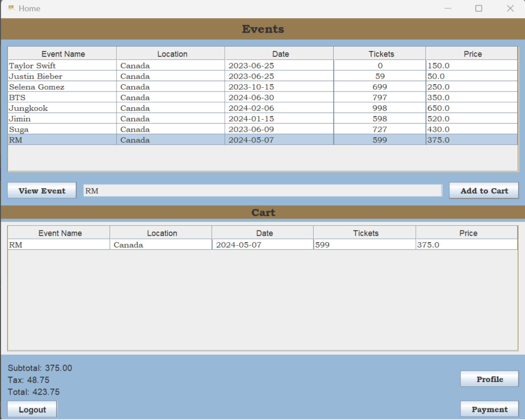The height and width of the screenshot is (420, 525).
Task: Click the Tax: 48.75 label
Action: point(29,380)
